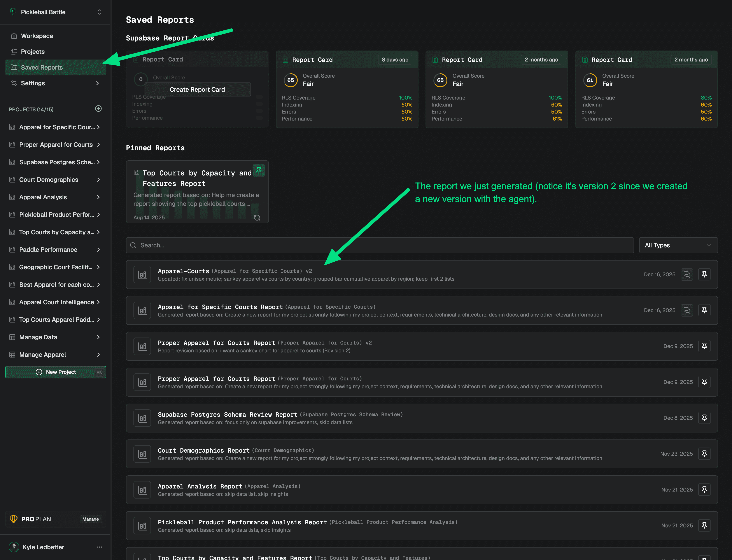The width and height of the screenshot is (732, 560).
Task: Expand the Settings menu chevron
Action: pyautogui.click(x=98, y=83)
